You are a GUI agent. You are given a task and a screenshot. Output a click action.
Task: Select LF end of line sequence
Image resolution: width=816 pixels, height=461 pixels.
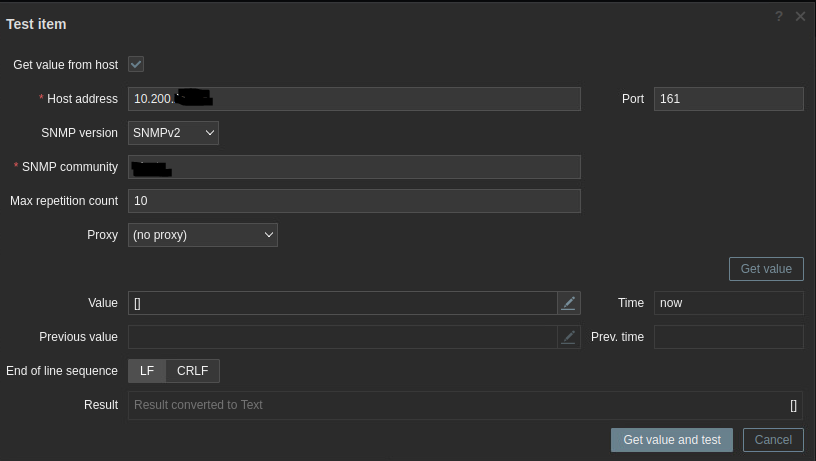click(x=147, y=371)
